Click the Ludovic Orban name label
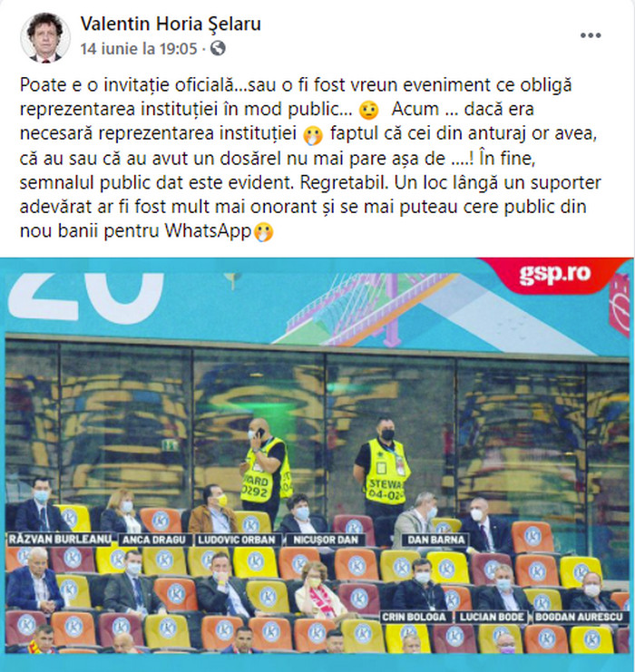Viewport: 635px width, 672px height. tap(237, 540)
